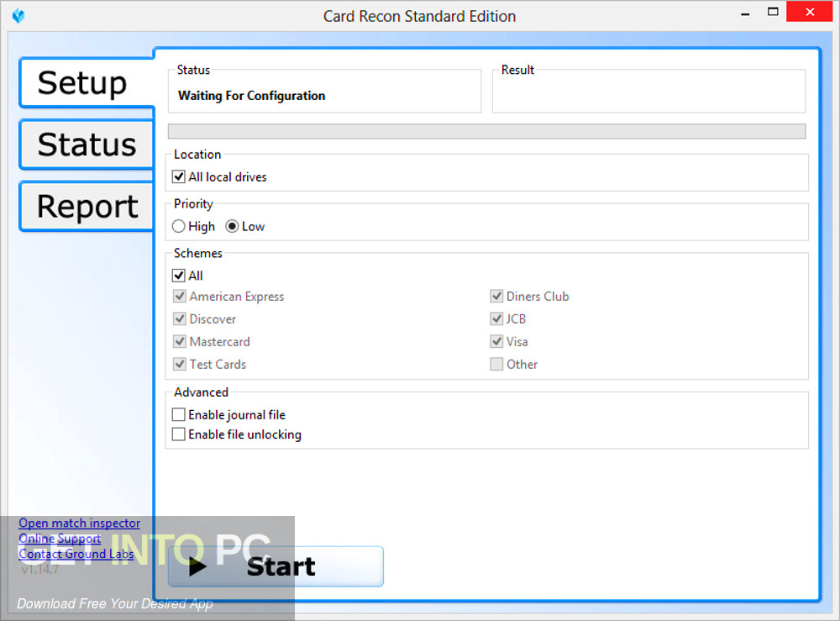840x621 pixels.
Task: Toggle the Diners Club checkbox
Action: [496, 297]
